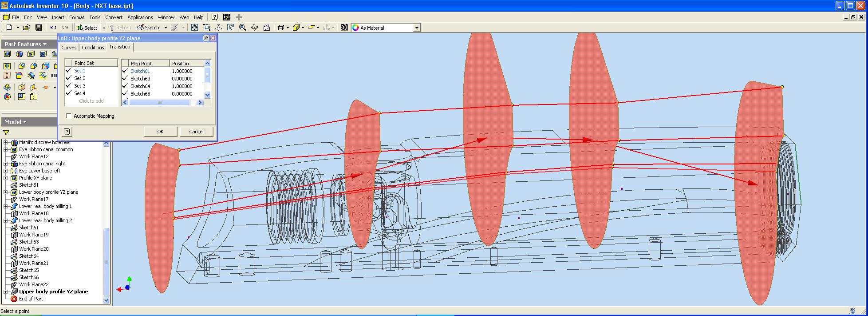The height and width of the screenshot is (316, 868).
Task: Open the model browser filter funnel
Action: (6, 132)
